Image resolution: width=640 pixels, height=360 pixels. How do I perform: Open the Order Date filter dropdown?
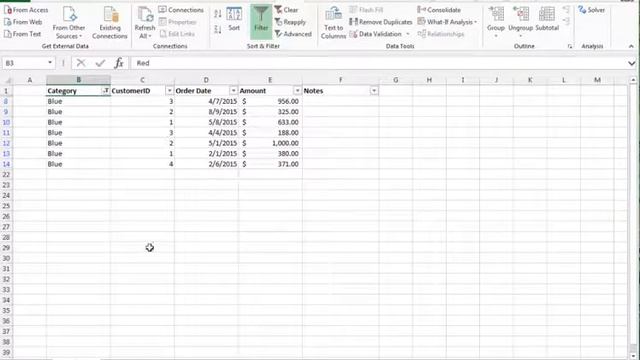point(233,91)
